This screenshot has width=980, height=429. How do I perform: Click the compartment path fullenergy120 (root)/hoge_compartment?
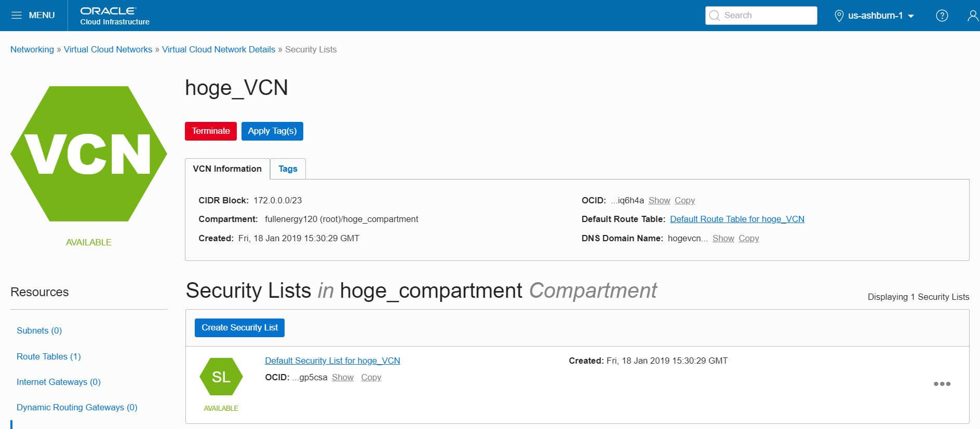point(341,219)
